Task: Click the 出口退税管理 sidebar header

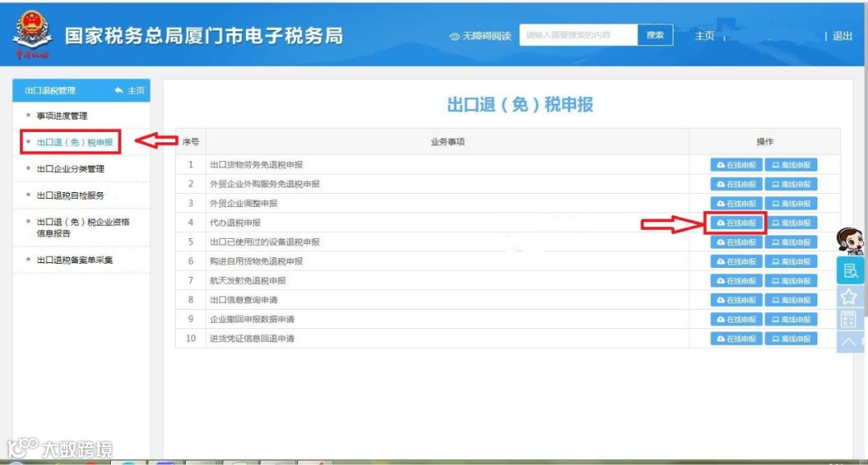Action: coord(51,90)
